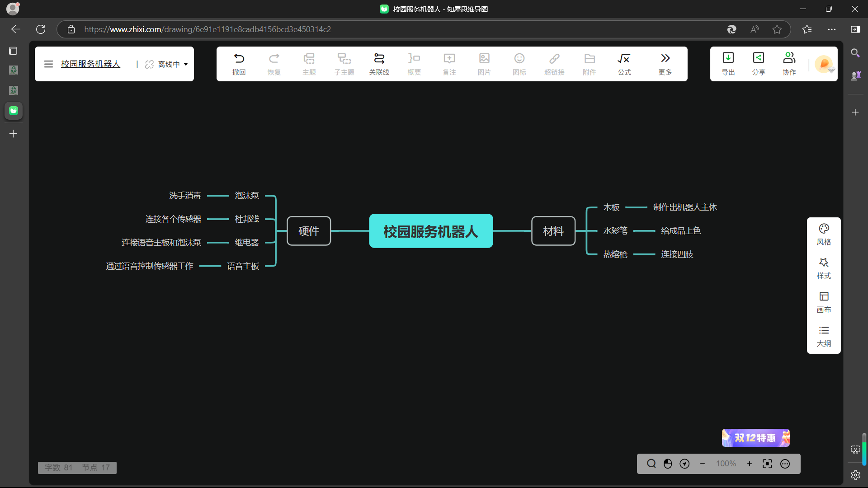Insert a 图片 image
The width and height of the screenshot is (868, 488).
click(484, 64)
